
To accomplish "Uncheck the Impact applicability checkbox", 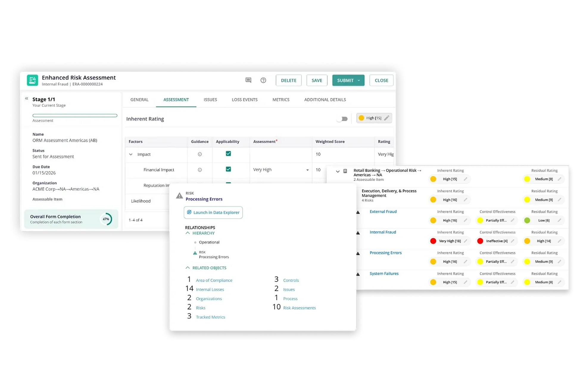I will [228, 154].
